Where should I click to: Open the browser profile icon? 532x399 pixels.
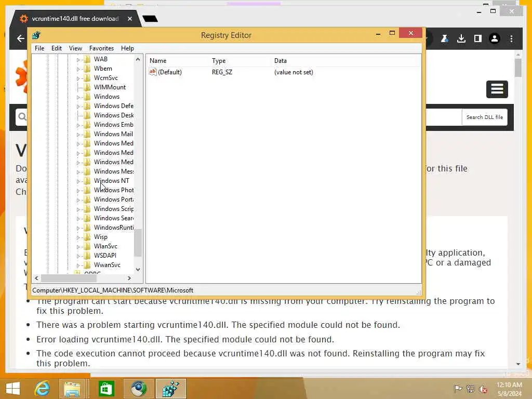click(495, 38)
